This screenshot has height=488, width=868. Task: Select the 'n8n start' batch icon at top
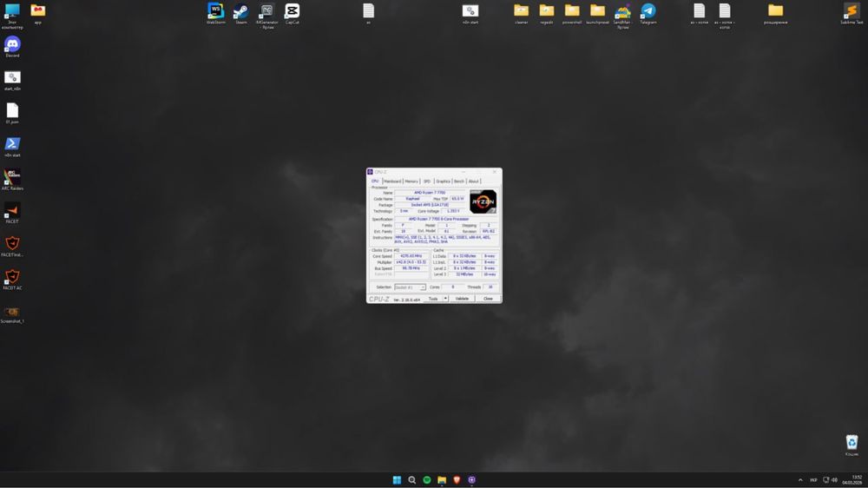tap(470, 13)
